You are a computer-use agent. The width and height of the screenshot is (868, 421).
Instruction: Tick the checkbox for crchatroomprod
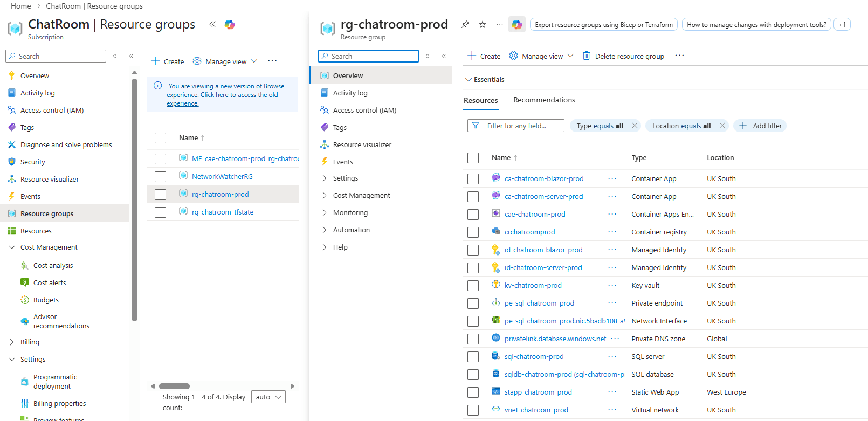[473, 232]
